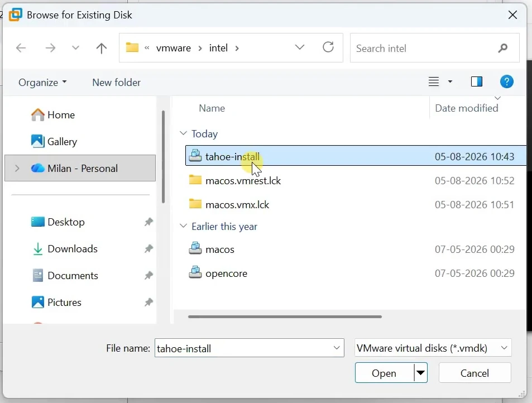The width and height of the screenshot is (532, 403).
Task: Click pin icon next to Downloads
Action: 148,248
